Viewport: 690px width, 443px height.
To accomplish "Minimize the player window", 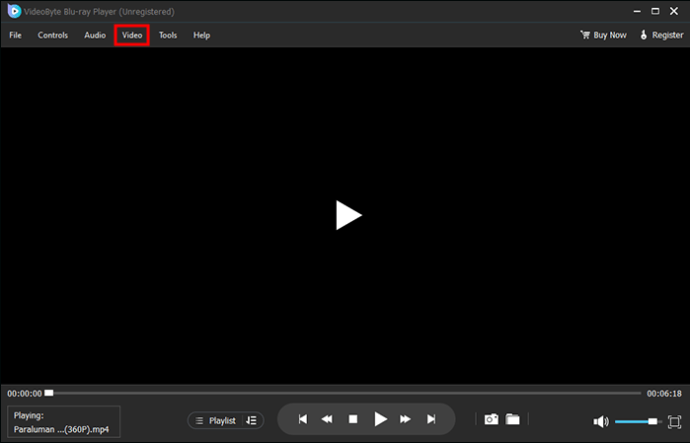I will coord(637,11).
